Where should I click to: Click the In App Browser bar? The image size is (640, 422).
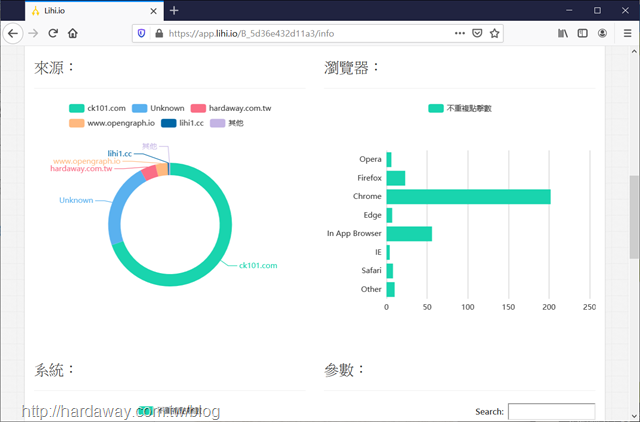pos(409,234)
